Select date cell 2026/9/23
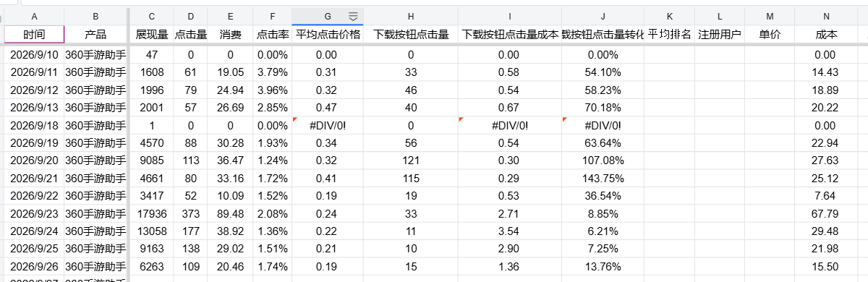This screenshot has height=282, width=868. (x=34, y=213)
